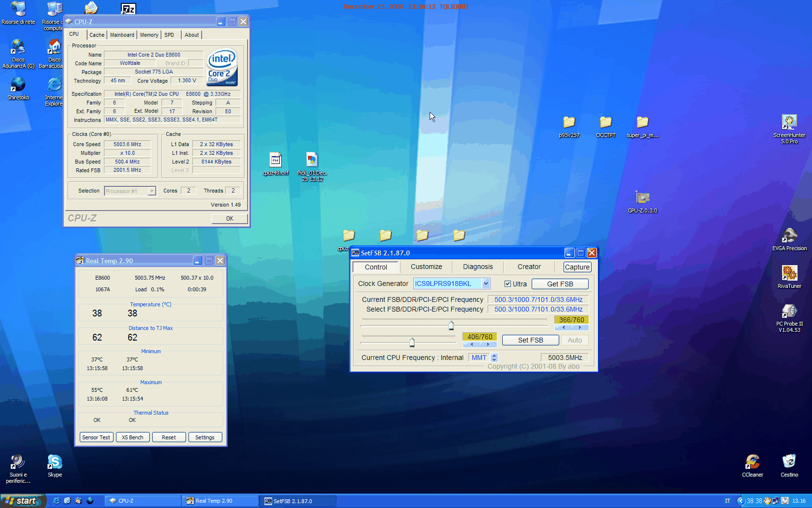
Task: Show hidden system tray icons arrow
Action: (740, 501)
